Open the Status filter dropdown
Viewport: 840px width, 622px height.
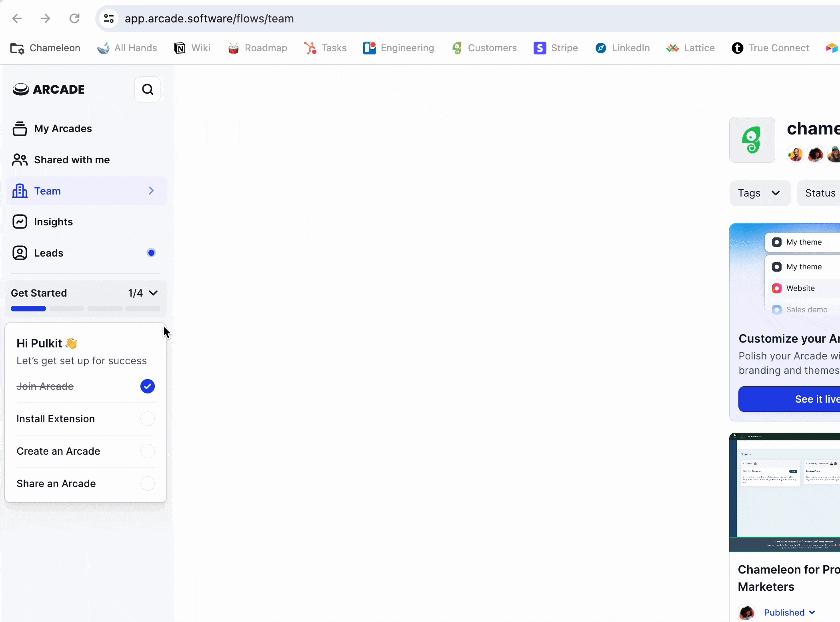coord(818,193)
